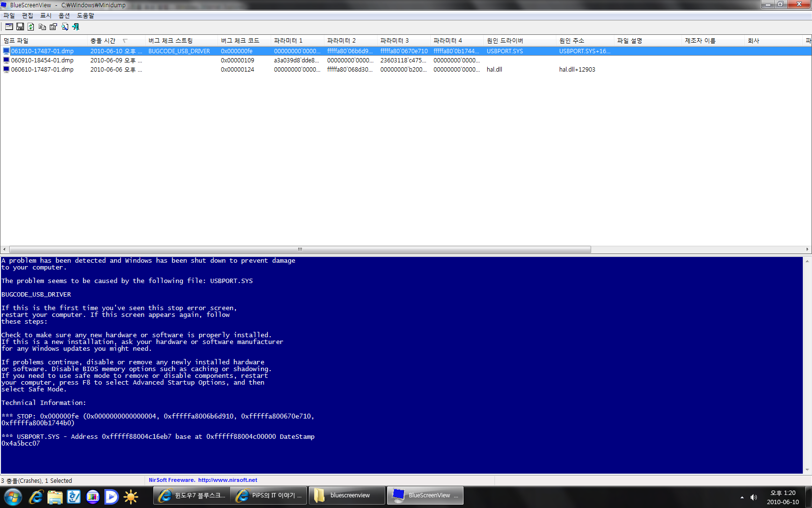Sort by 원인 드라이버 column header

pos(520,41)
